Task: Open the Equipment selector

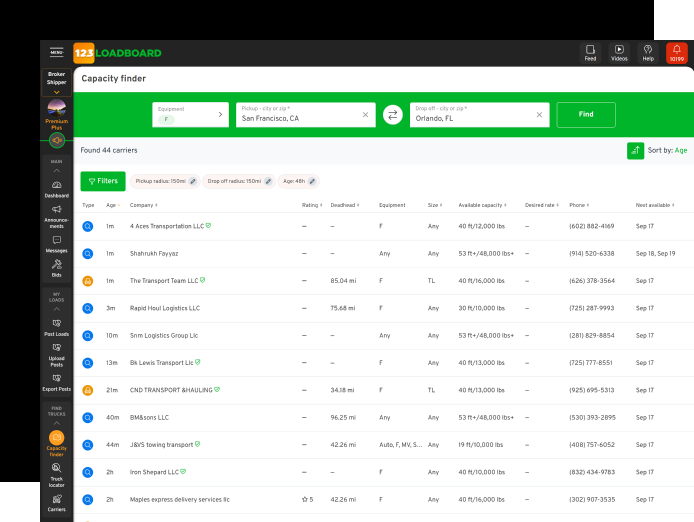Action: [x=190, y=115]
